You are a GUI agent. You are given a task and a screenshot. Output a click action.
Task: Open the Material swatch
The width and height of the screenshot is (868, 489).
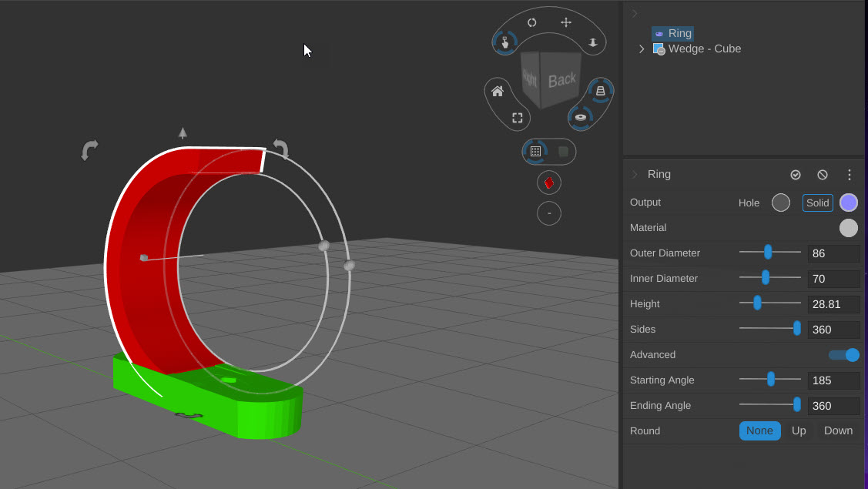point(849,228)
